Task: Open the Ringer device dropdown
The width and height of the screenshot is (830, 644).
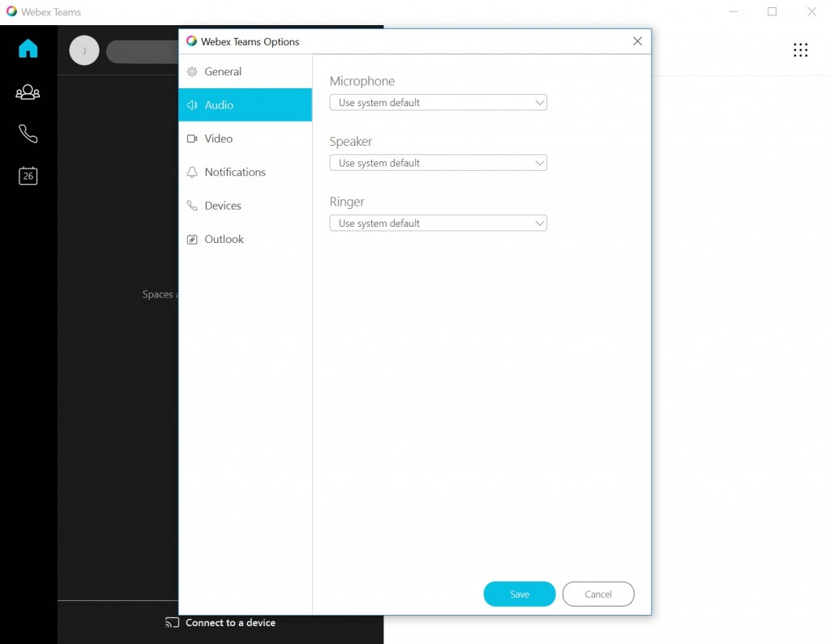Action: (x=439, y=224)
